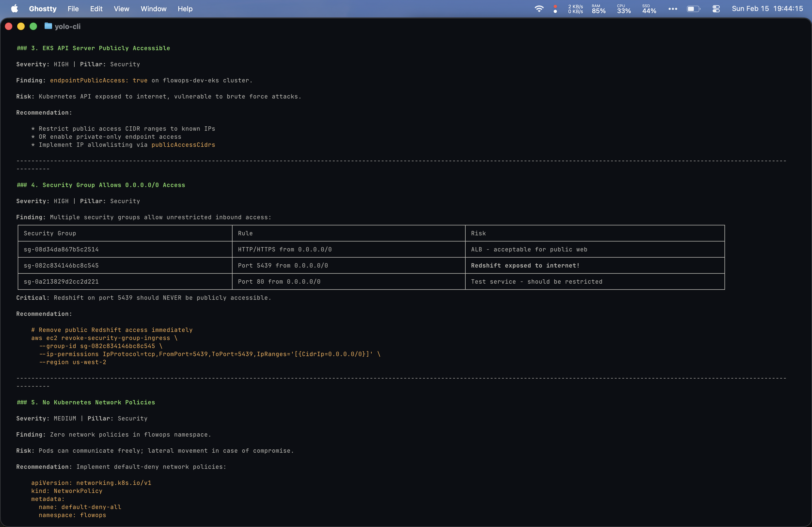Viewport: 812px width, 527px height.
Task: Open RAM 85% usage monitor
Action: 599,9
